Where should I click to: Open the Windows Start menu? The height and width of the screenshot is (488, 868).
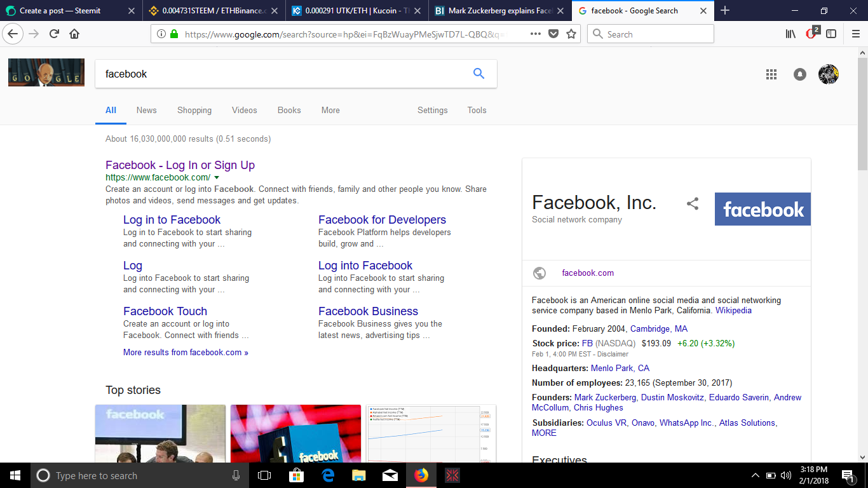15,475
